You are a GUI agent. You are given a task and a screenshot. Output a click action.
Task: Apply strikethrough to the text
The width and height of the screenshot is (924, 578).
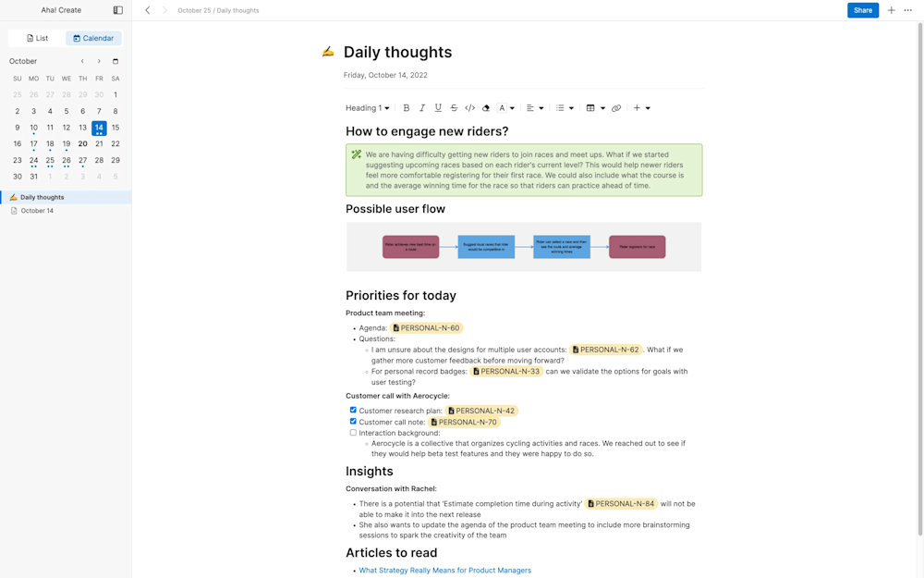click(454, 107)
